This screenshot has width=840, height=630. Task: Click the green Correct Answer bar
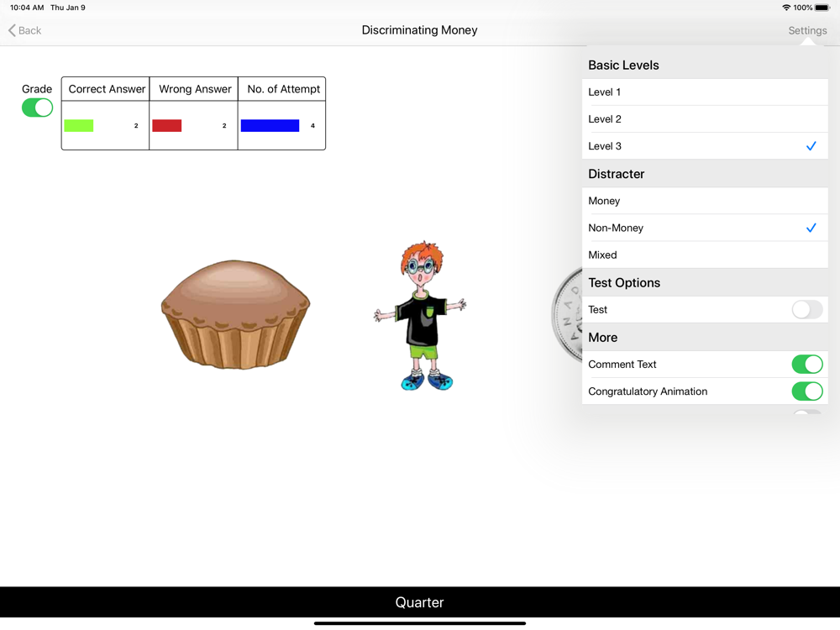click(79, 125)
